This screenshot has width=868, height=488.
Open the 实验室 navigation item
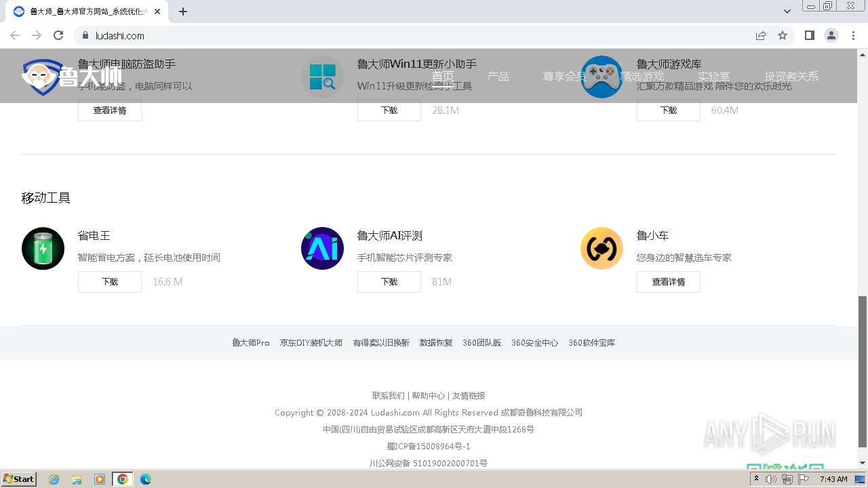pyautogui.click(x=713, y=77)
